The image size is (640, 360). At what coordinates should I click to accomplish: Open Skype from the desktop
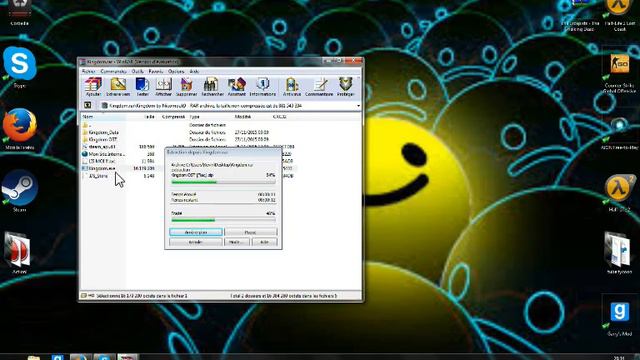tap(20, 67)
